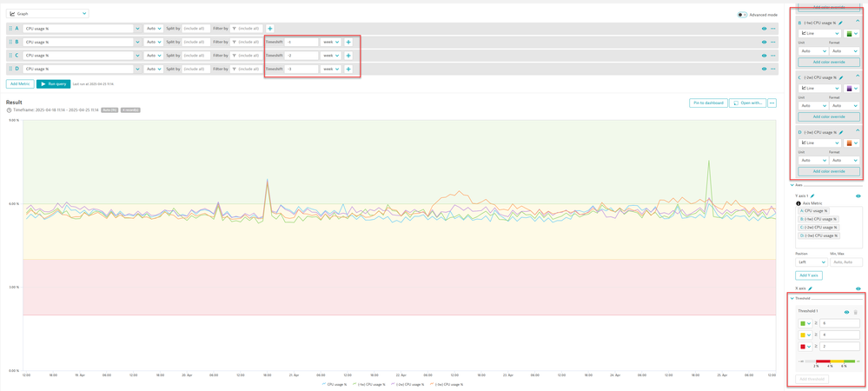Open result more options ellipsis button
The height and width of the screenshot is (391, 868).
772,103
